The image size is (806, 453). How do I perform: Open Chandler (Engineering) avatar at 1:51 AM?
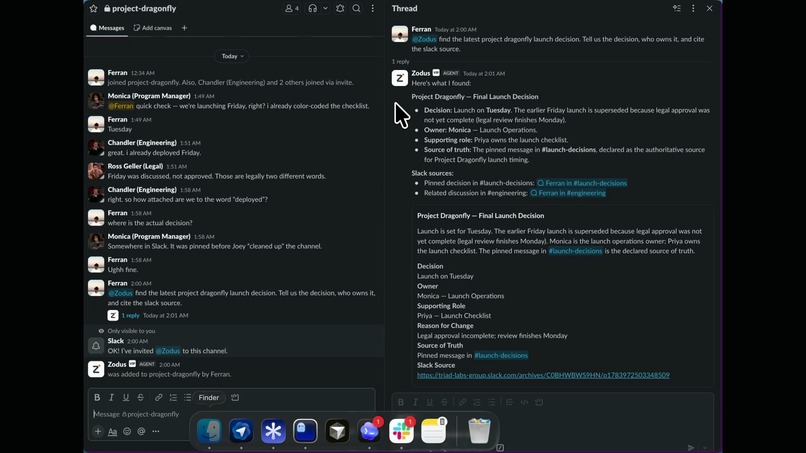pyautogui.click(x=96, y=148)
